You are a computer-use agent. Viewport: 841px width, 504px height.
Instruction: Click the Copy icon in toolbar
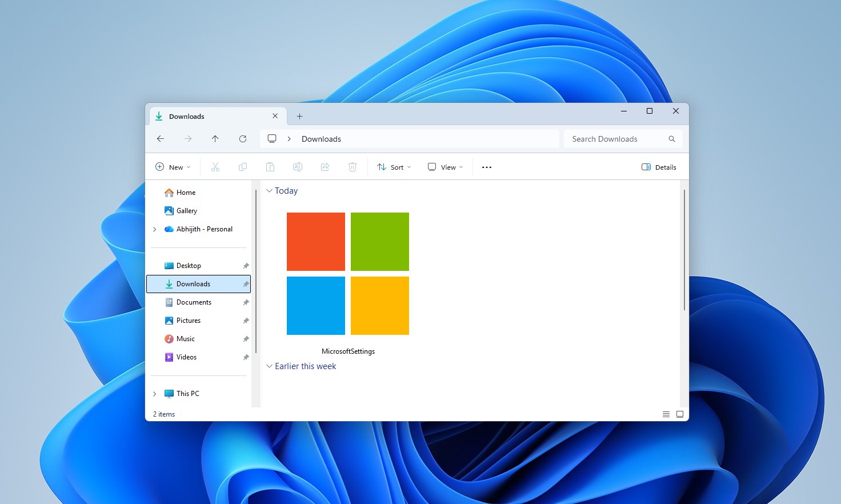(x=243, y=167)
